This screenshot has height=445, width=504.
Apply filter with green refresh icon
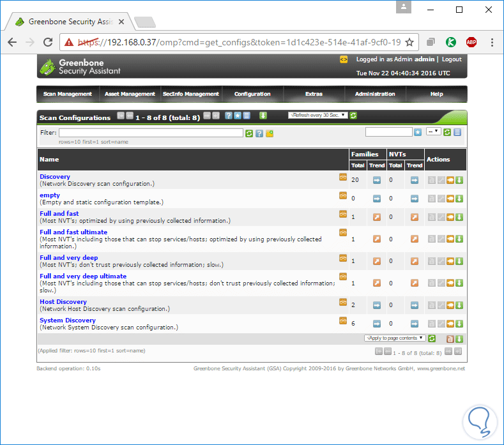click(x=249, y=133)
